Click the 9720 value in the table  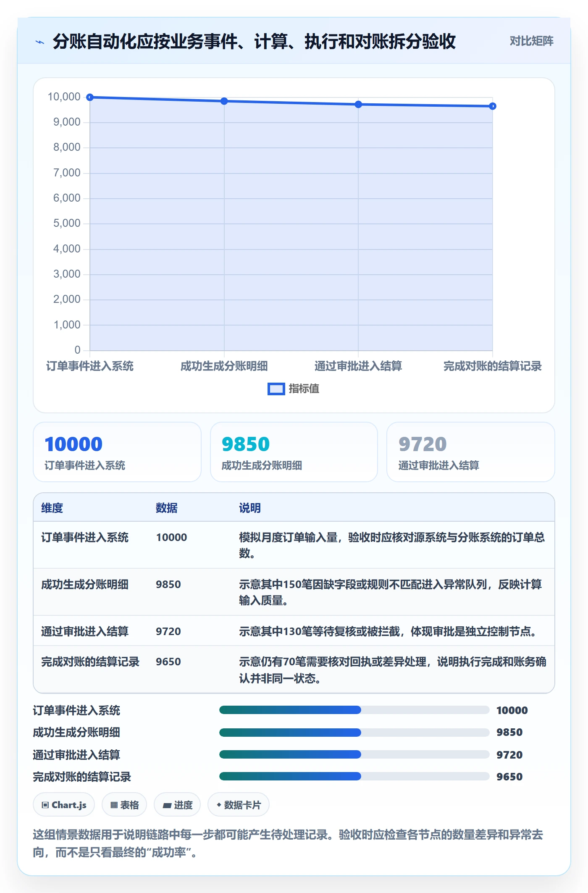tap(168, 632)
